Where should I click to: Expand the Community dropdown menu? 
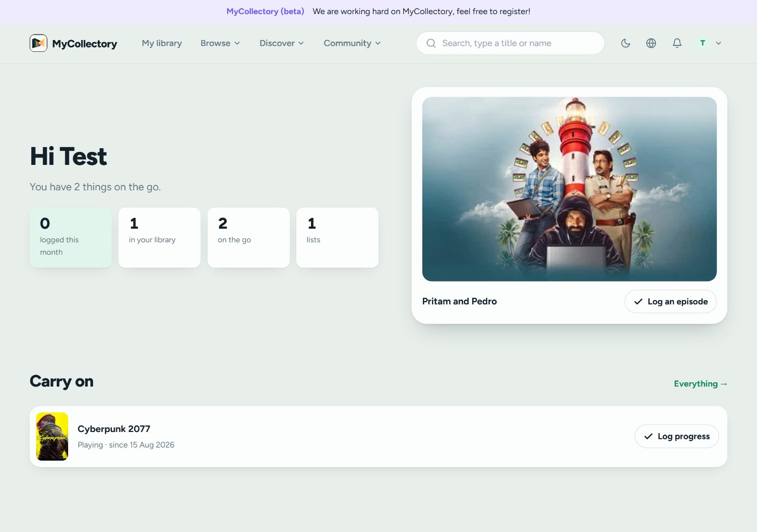pos(352,43)
